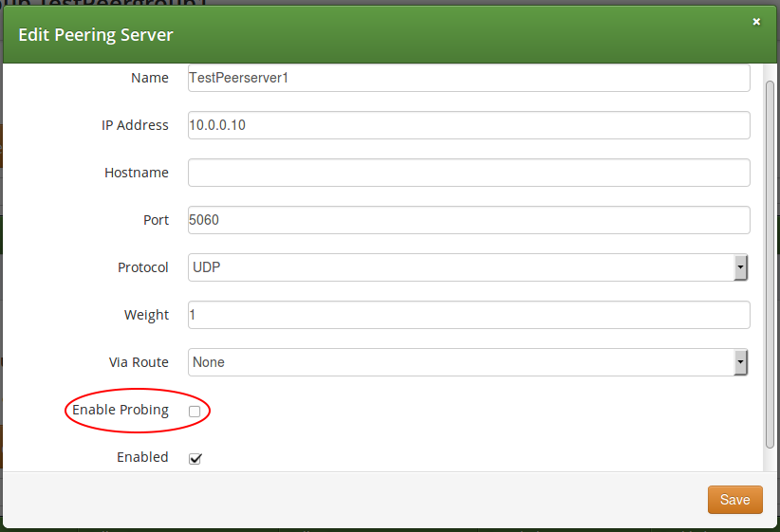Image resolution: width=780 pixels, height=532 pixels.
Task: Uncheck the Enabled checkbox
Action: (x=195, y=458)
